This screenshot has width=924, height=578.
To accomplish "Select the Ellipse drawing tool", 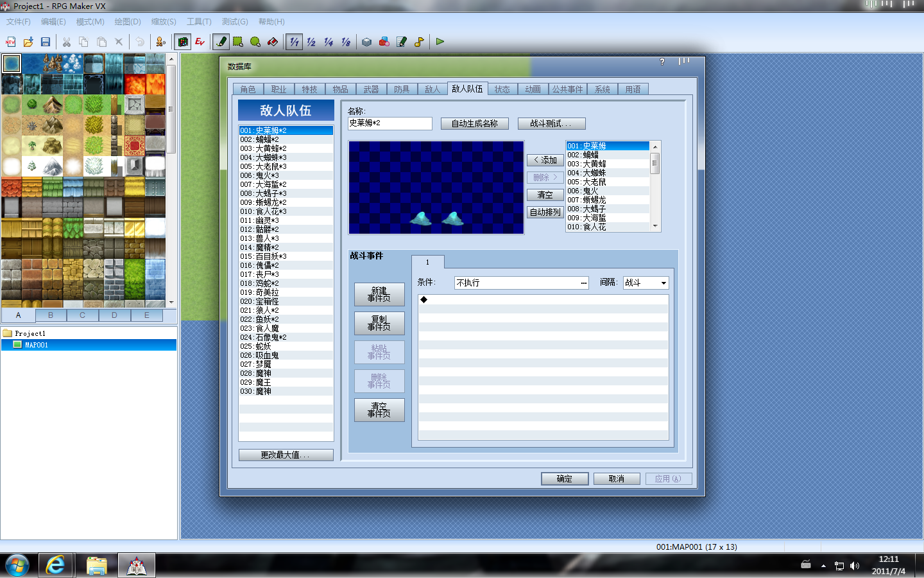I will tap(255, 42).
